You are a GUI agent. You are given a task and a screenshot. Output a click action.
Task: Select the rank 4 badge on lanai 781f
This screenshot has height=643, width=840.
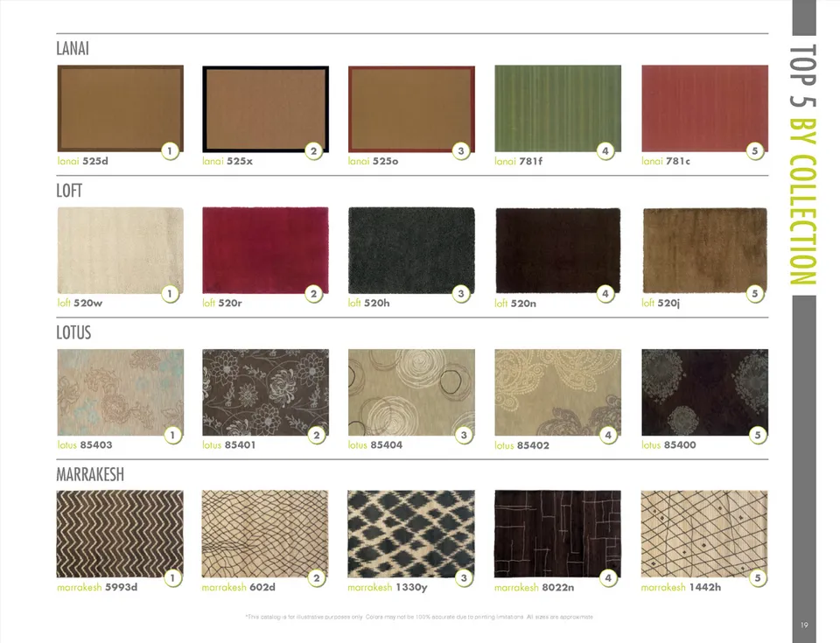point(606,150)
